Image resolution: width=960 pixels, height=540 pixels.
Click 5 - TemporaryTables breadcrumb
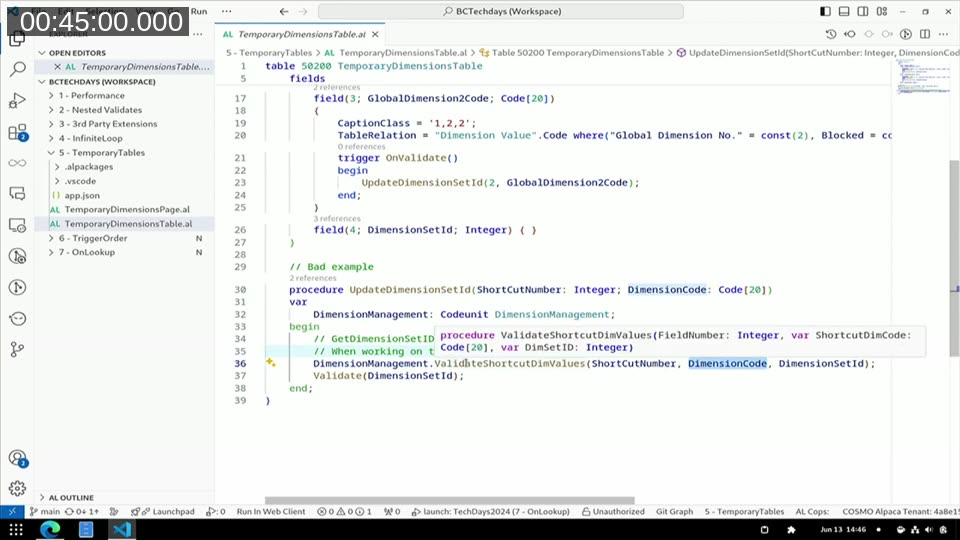tap(269, 53)
